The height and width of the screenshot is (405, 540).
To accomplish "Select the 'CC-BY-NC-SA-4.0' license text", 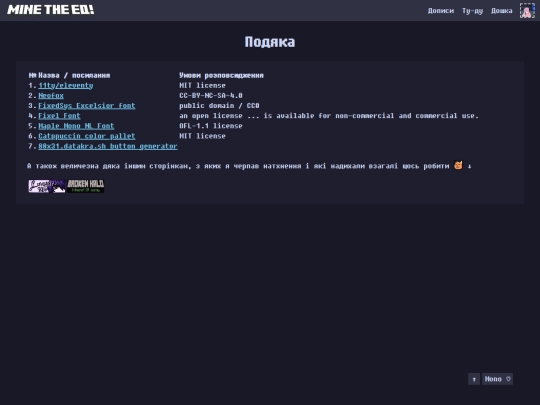I will (211, 95).
